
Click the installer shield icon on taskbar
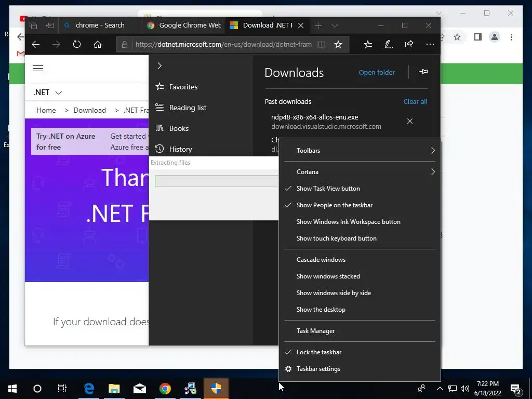(x=216, y=389)
